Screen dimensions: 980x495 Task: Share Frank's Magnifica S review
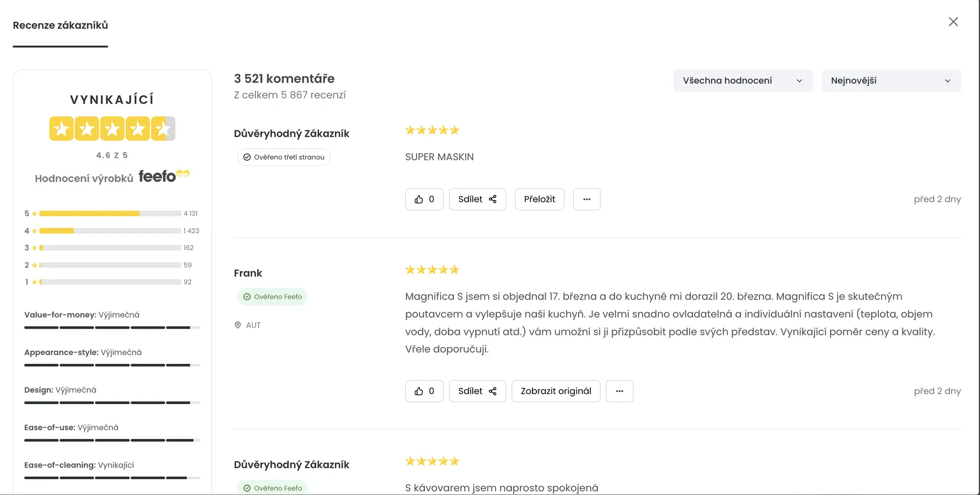477,391
